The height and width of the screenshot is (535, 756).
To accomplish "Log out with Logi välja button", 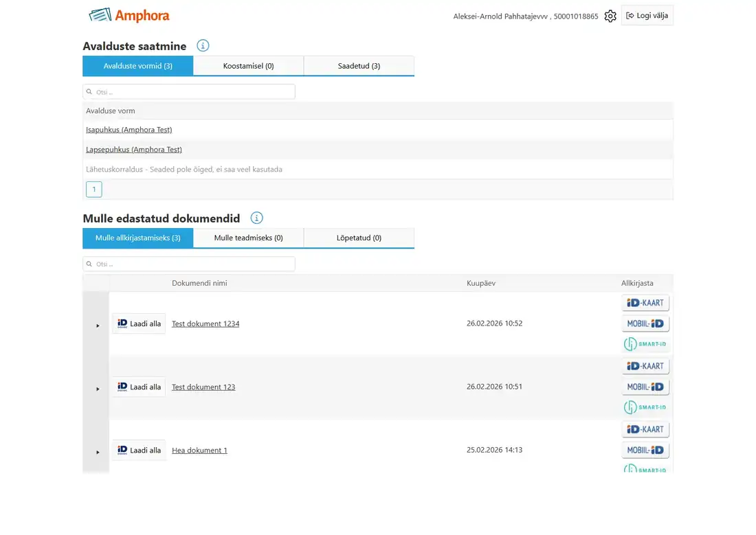I will coord(647,15).
